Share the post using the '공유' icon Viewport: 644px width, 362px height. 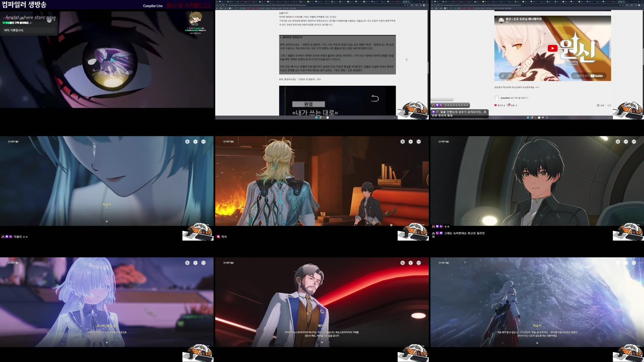(x=600, y=105)
